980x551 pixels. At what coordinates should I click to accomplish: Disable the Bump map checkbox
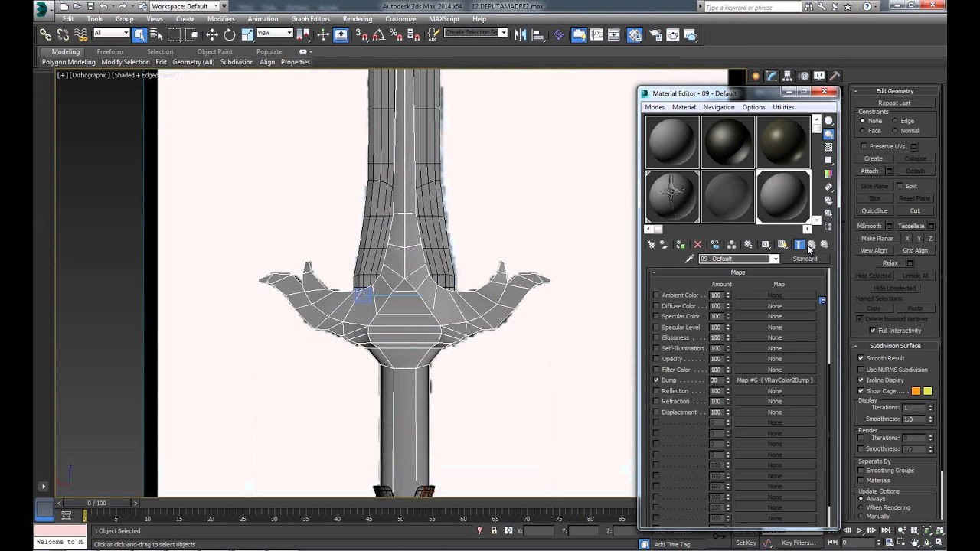pyautogui.click(x=655, y=380)
